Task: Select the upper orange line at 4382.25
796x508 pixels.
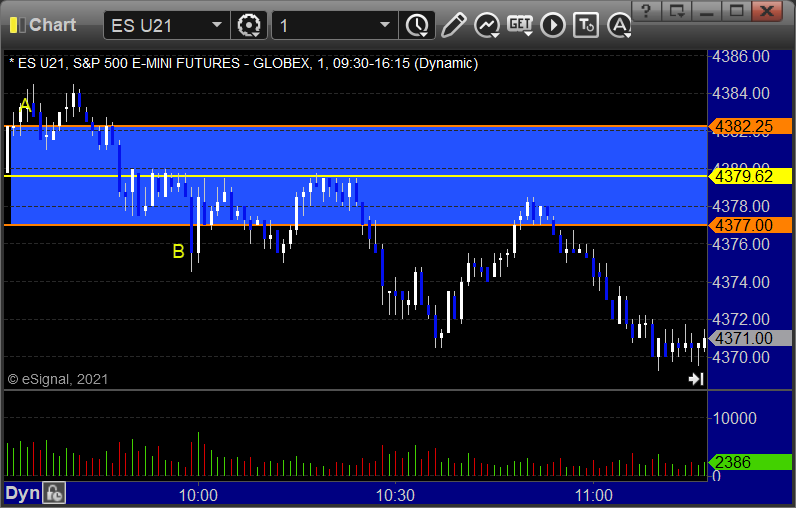Action: (x=355, y=126)
